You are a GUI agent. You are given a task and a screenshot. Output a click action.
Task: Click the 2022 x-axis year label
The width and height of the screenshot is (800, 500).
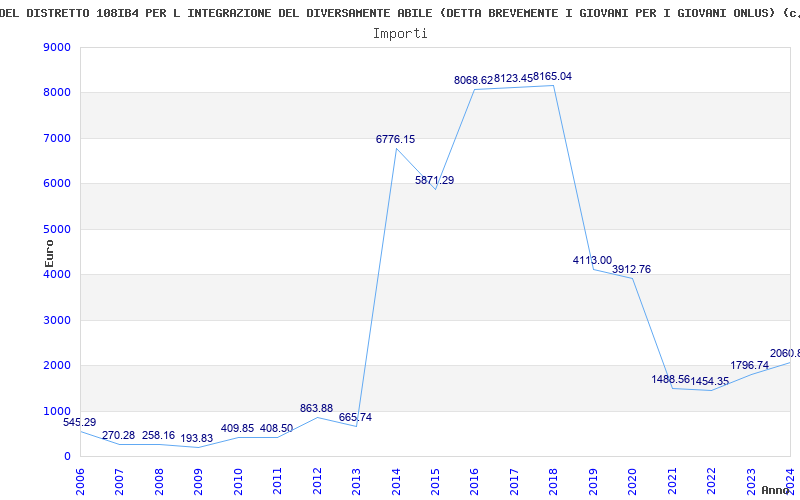[711, 481]
